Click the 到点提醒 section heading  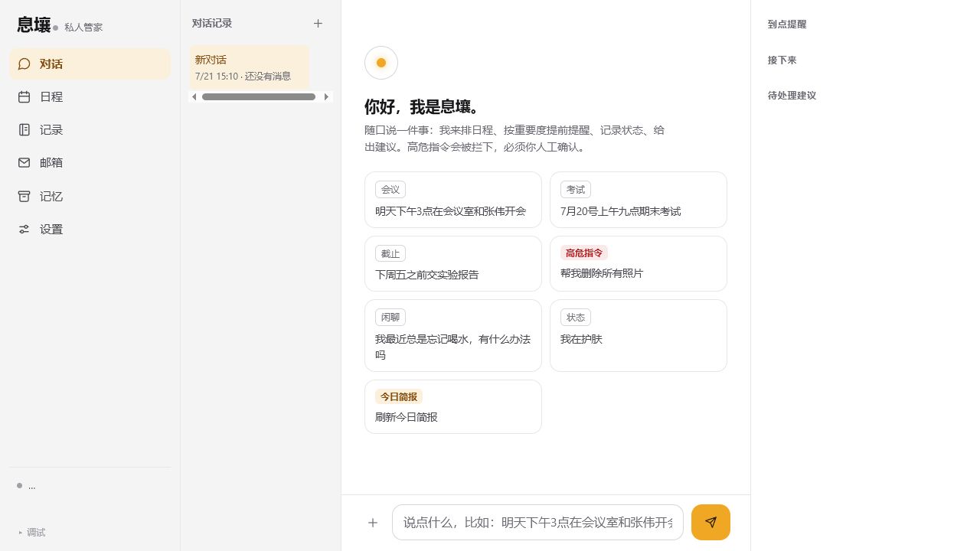tap(787, 24)
